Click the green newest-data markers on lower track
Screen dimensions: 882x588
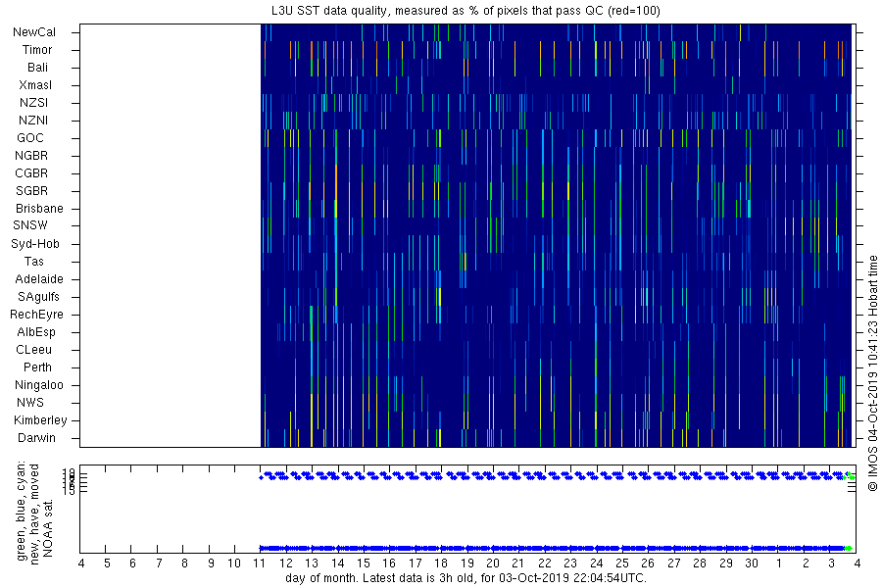(x=849, y=548)
